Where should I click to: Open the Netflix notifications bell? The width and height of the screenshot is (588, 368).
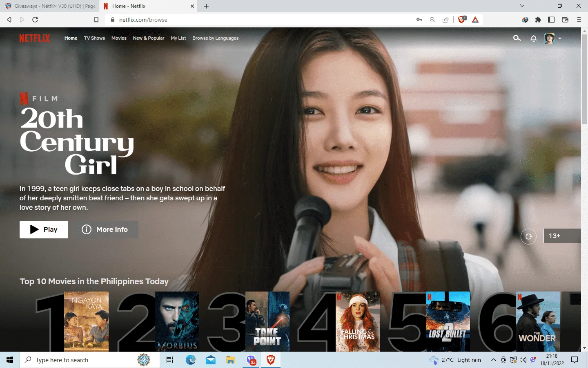[533, 38]
